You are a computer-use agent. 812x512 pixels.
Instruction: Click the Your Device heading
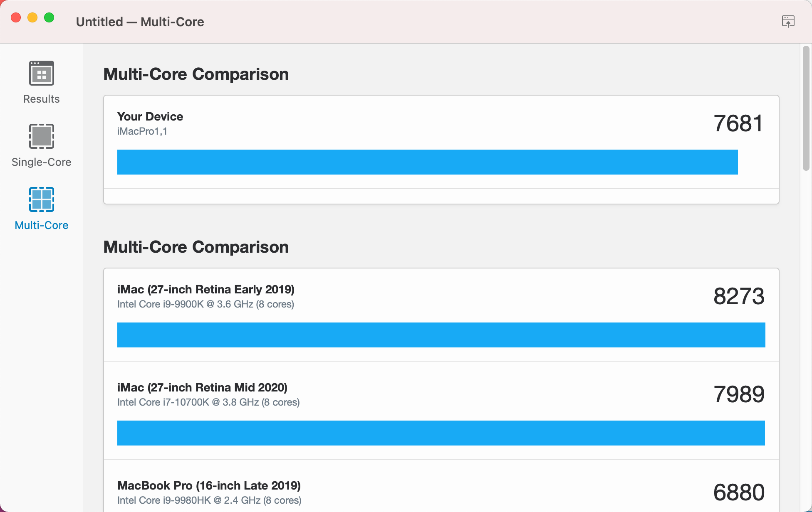(x=150, y=116)
